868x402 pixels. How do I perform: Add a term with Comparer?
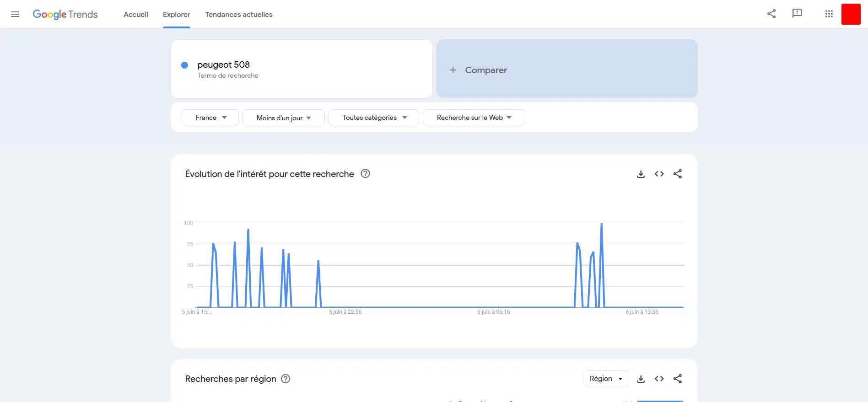(567, 69)
